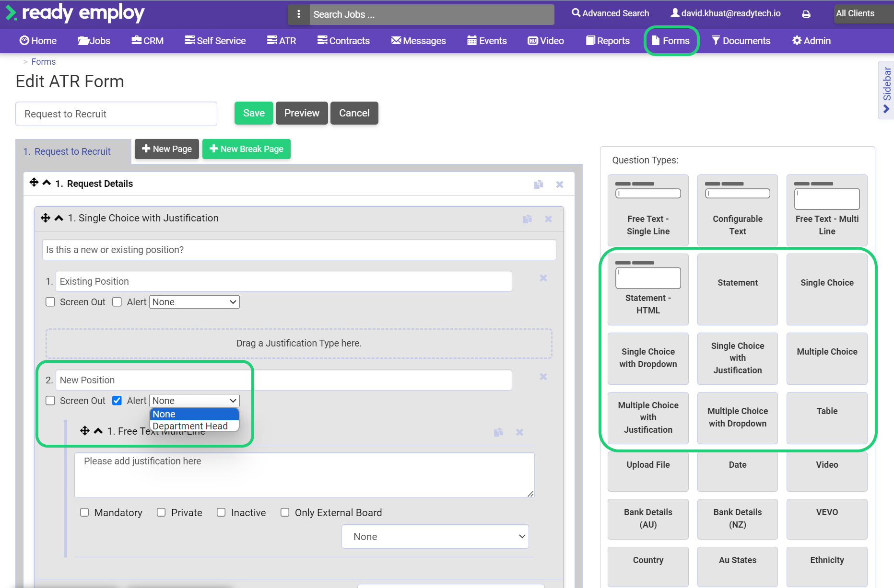Select the Jobs navigation icon
Screen dimensions: 894x588
82,40
